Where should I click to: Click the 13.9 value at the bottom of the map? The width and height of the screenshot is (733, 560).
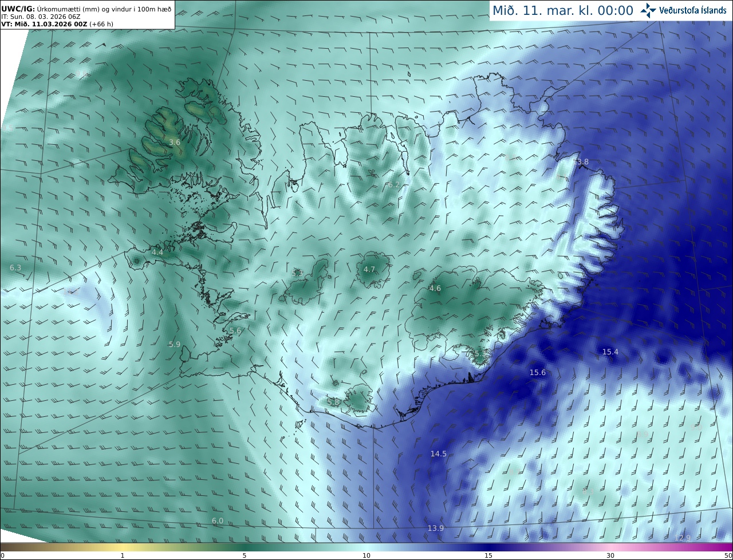point(436,528)
